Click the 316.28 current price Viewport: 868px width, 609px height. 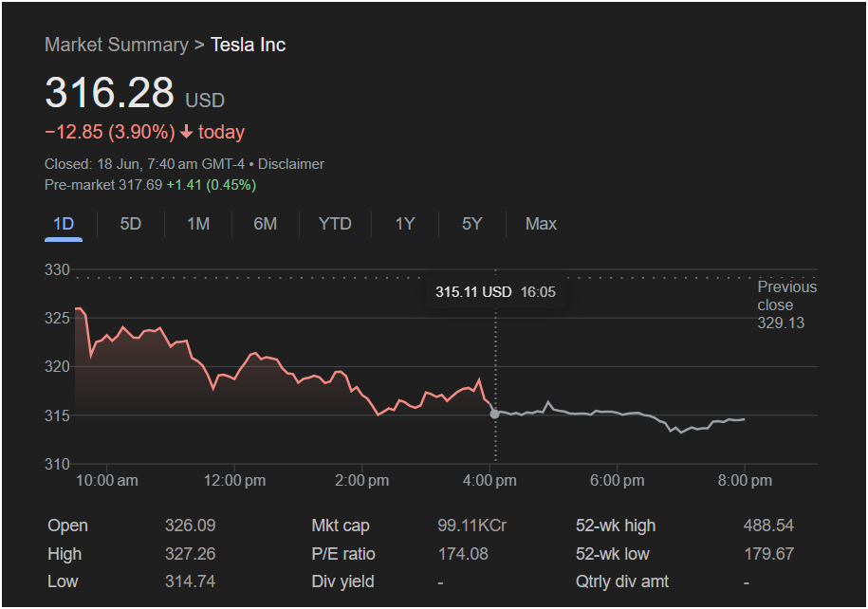point(110,92)
